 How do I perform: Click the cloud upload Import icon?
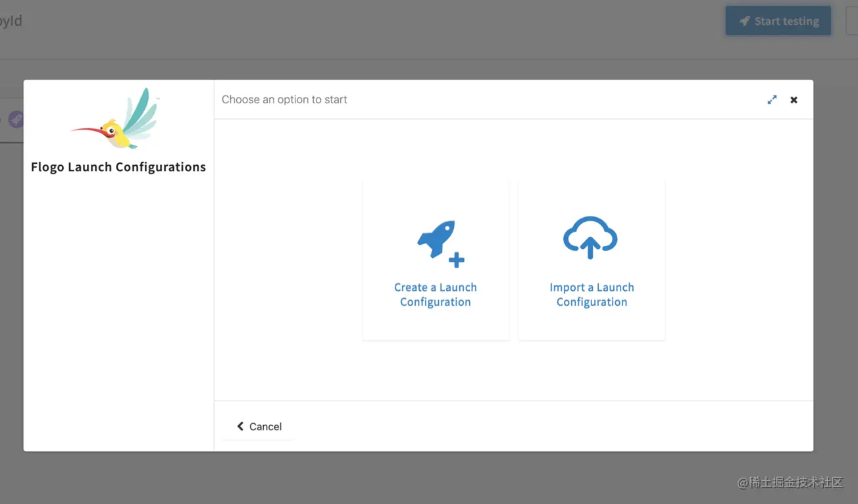pos(590,238)
